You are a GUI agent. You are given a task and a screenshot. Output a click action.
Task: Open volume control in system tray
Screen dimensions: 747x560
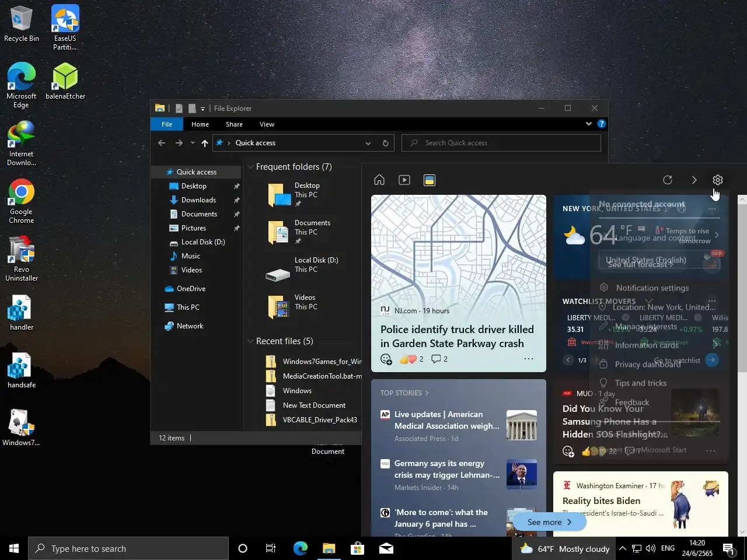(651, 548)
